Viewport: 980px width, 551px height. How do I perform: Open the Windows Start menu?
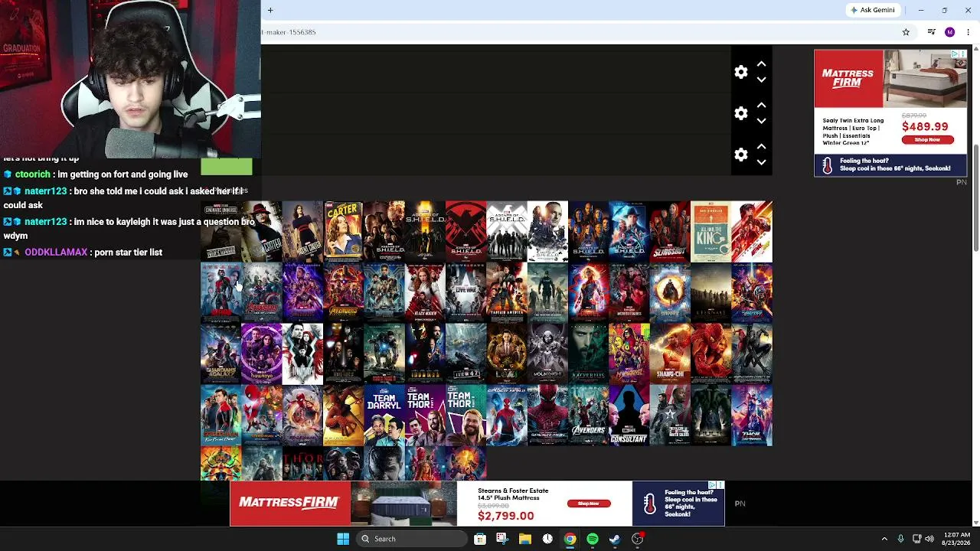point(343,539)
